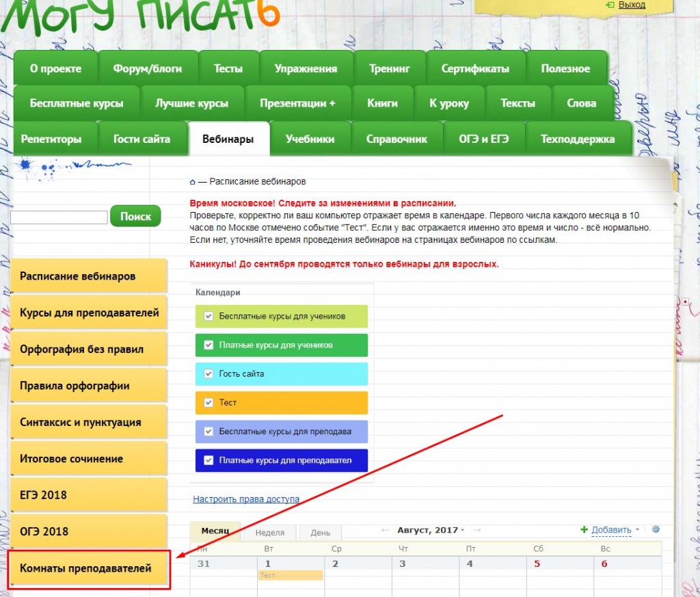Open the Тренинг menu item
700x597 pixels.
389,68
